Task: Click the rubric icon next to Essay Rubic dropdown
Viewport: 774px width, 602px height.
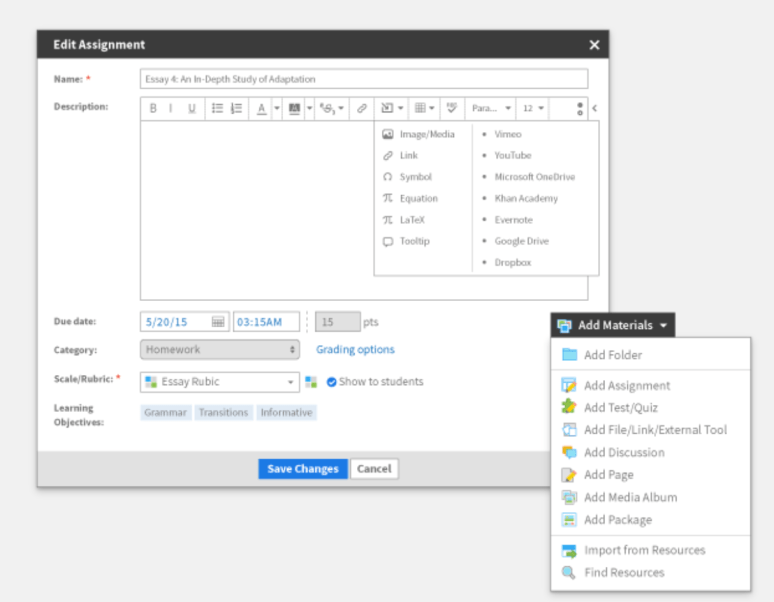Action: coord(311,382)
